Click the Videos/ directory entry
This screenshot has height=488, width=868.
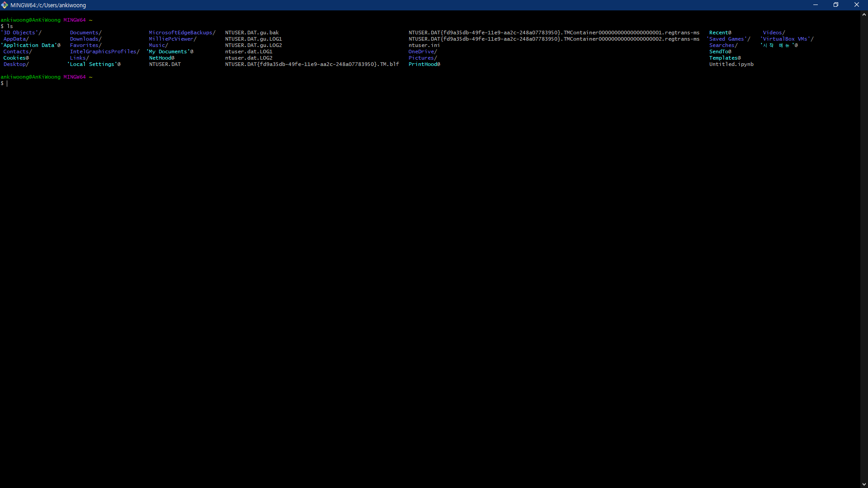[774, 33]
